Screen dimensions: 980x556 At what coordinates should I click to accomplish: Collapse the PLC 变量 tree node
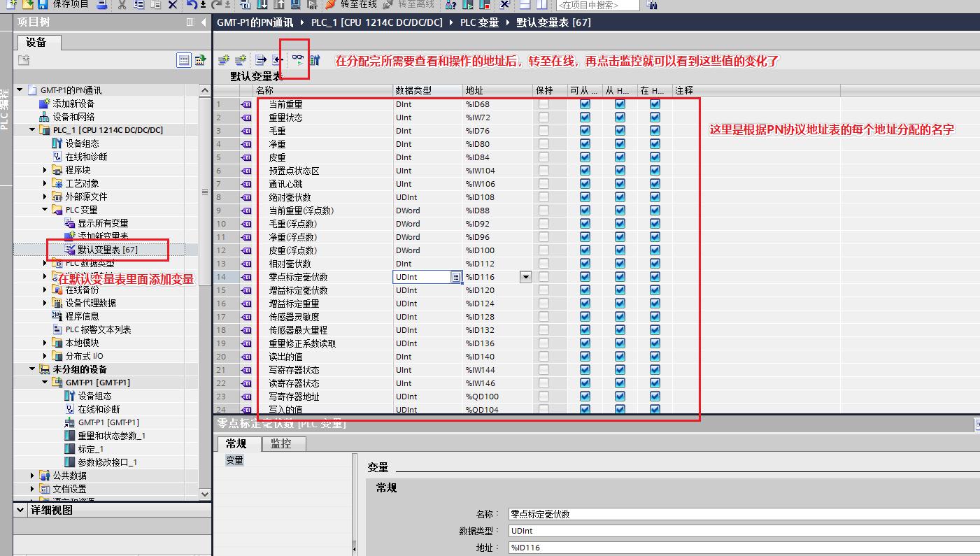[45, 210]
